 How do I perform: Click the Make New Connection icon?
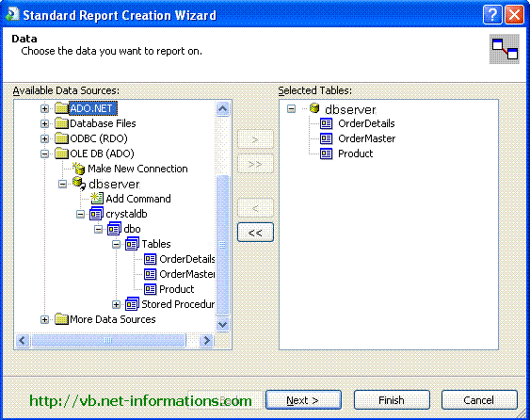pyautogui.click(x=79, y=168)
